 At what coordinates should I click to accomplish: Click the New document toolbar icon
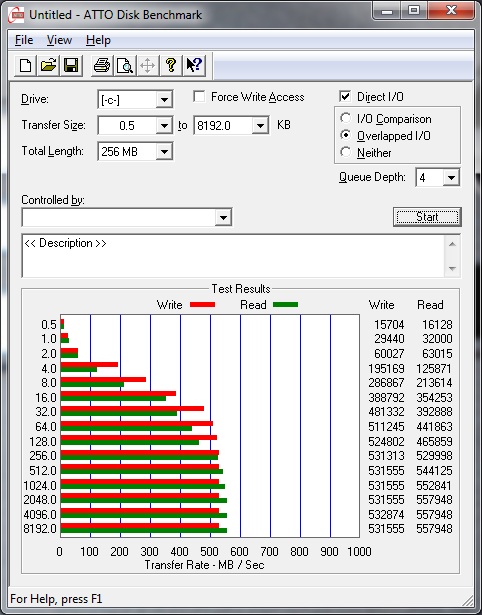pos(25,65)
